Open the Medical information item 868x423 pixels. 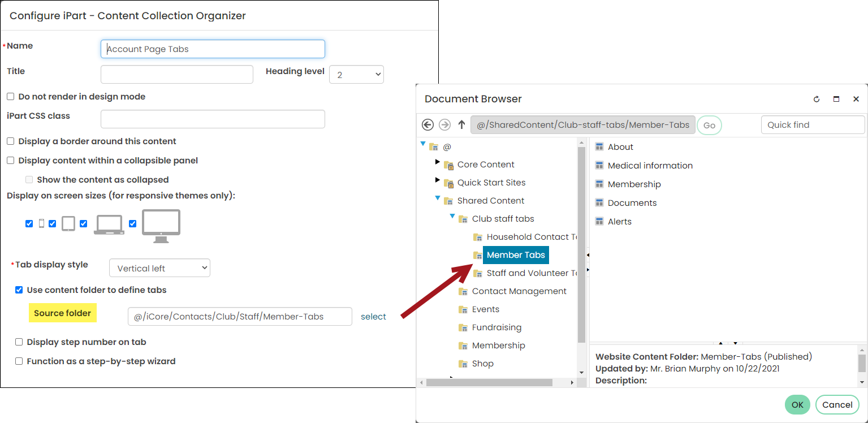[650, 166]
